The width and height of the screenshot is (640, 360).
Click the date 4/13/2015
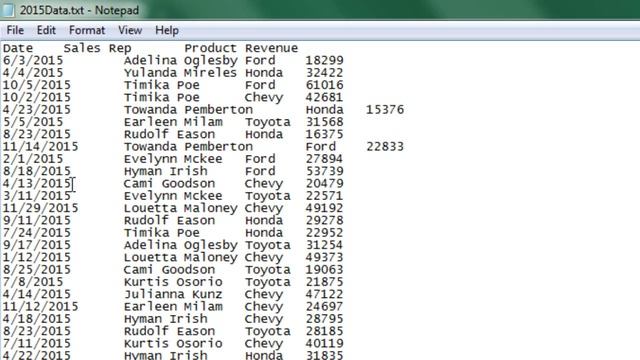pos(37,183)
